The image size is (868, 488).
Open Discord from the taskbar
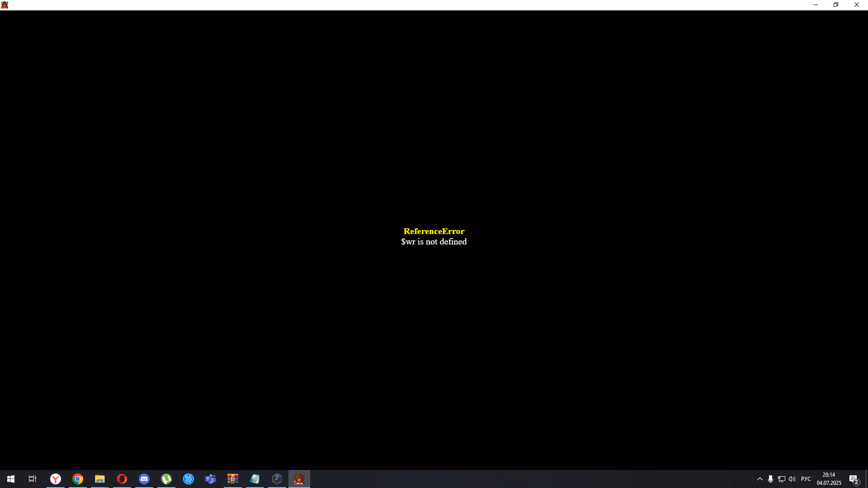pos(144,479)
